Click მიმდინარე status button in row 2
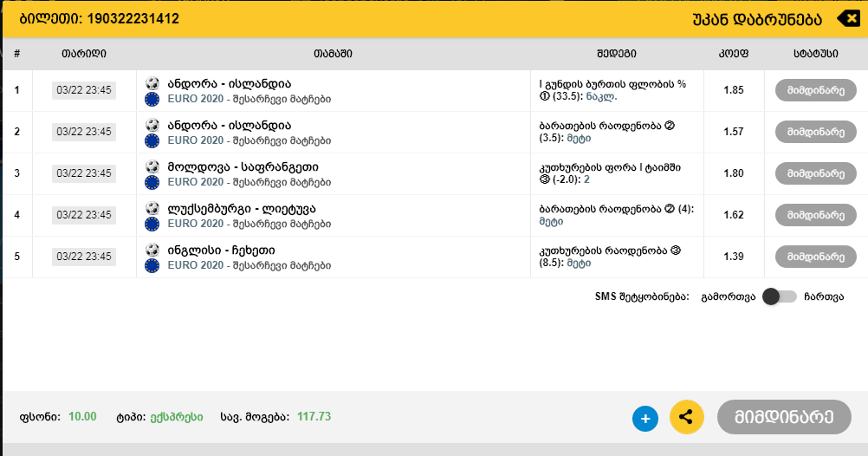The image size is (868, 456). coord(815,132)
